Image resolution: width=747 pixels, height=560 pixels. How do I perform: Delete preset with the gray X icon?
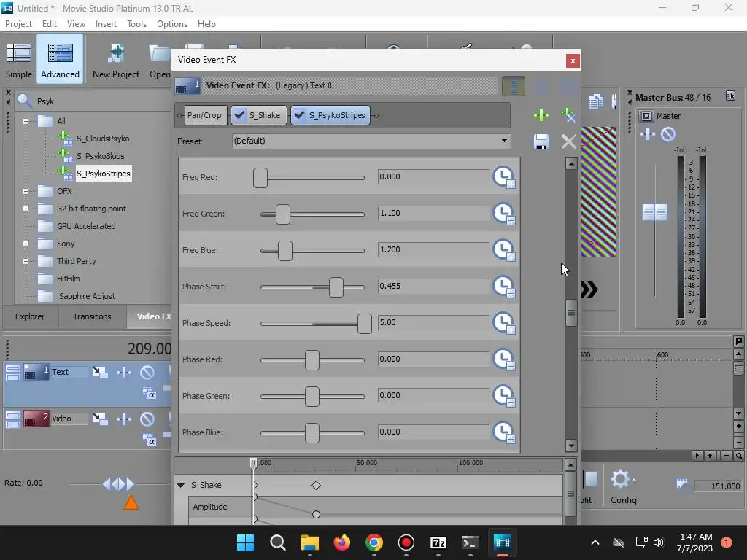(568, 141)
